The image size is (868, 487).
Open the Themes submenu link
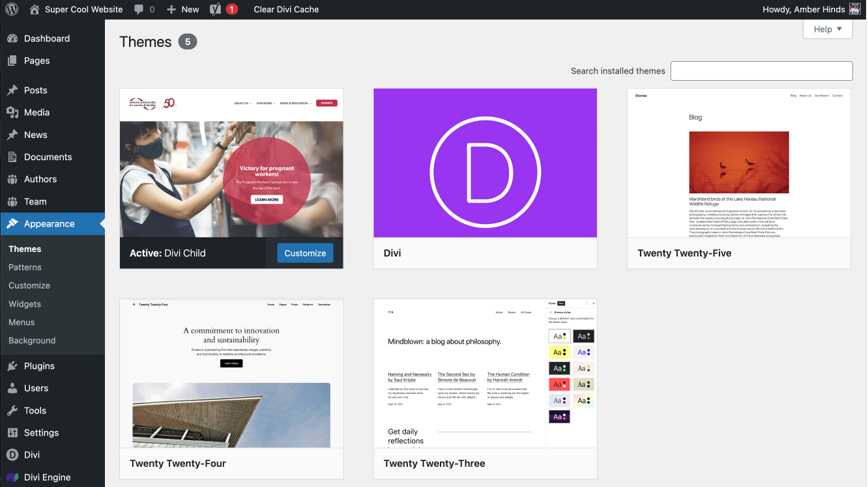tap(25, 249)
